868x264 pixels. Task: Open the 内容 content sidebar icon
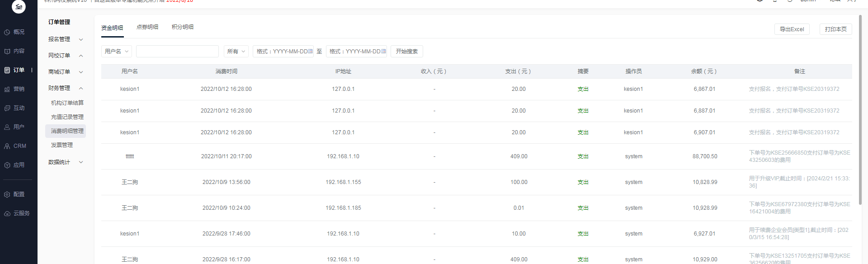7,51
